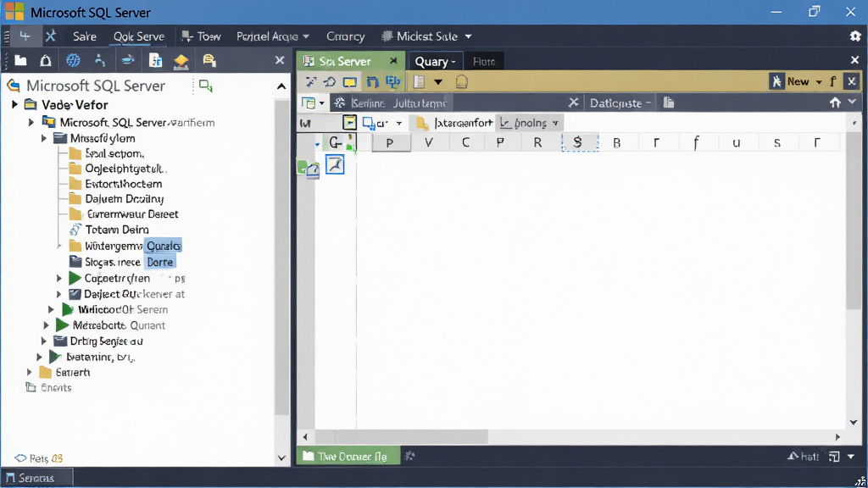The width and height of the screenshot is (868, 488).
Task: Switch to the dimmed Flote tab
Action: pos(484,61)
